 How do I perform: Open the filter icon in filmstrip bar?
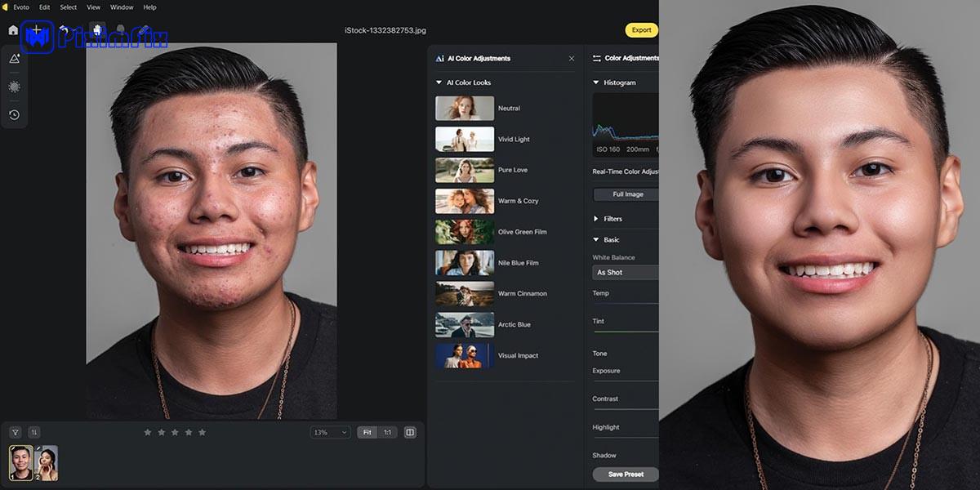16,432
